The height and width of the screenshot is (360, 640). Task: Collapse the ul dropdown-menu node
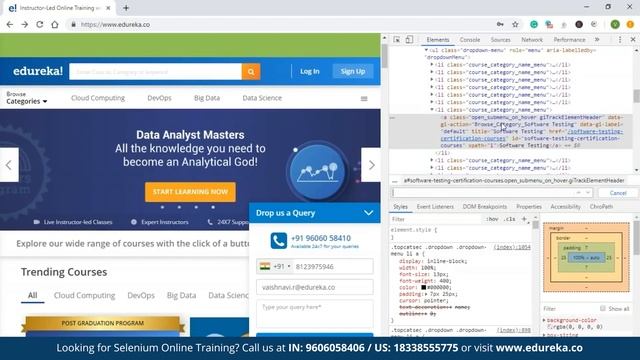click(426, 50)
